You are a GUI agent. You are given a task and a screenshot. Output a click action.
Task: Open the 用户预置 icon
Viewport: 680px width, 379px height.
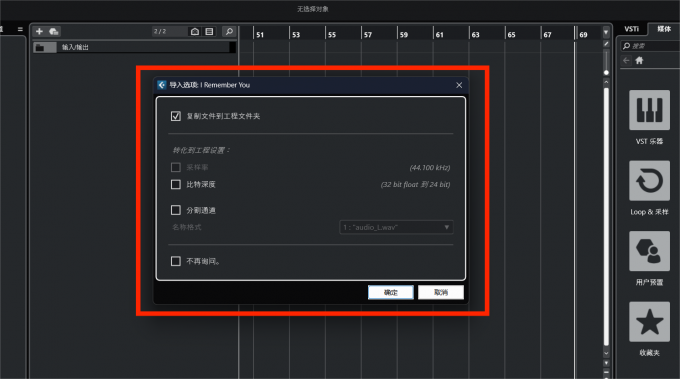click(x=649, y=251)
